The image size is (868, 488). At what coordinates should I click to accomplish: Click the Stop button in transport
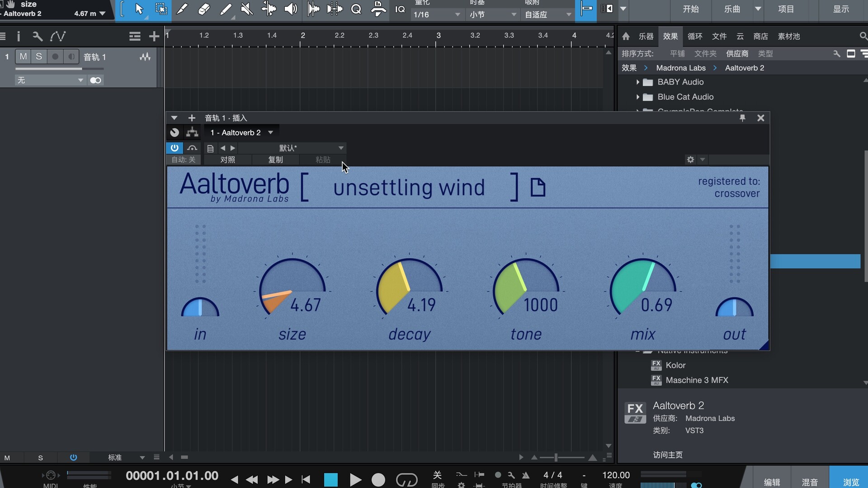coord(331,480)
